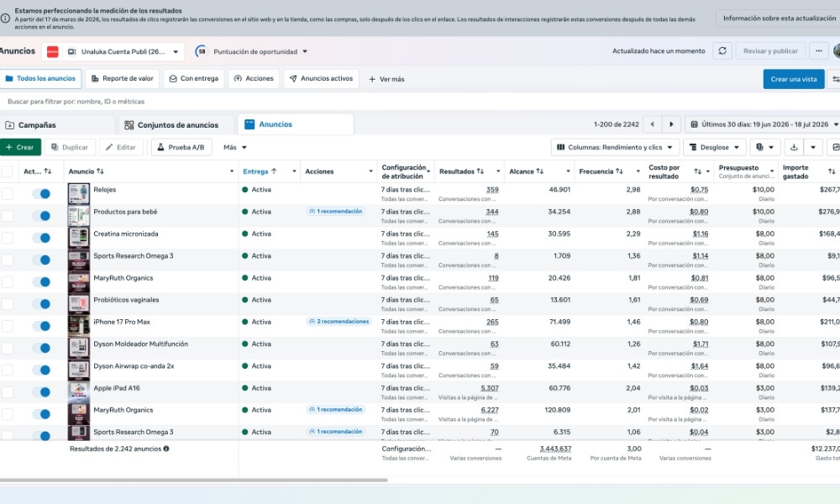Switch to the Campañas tab
The image size is (840, 504).
pos(57,125)
